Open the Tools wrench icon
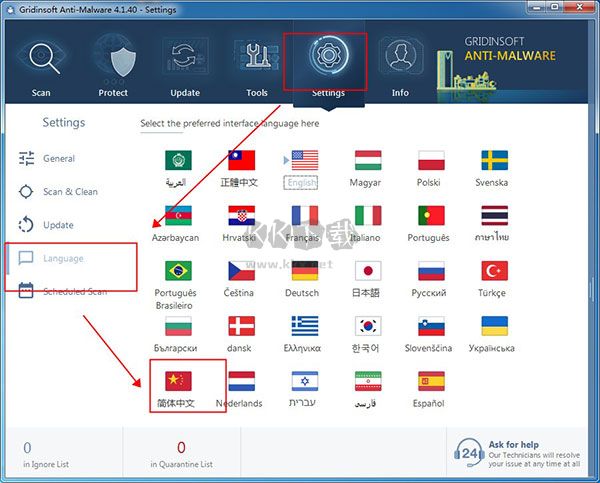Viewport: 600px width, 483px height. coord(257,57)
